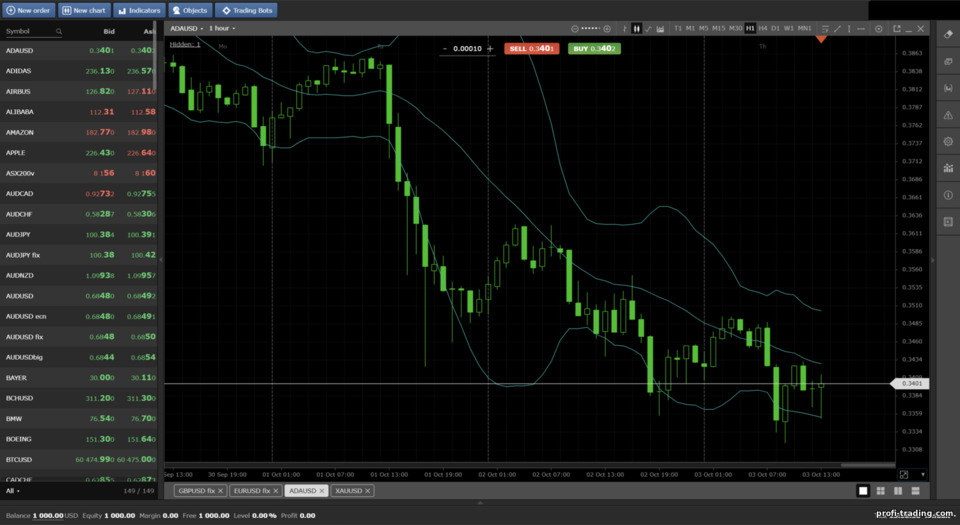Select BTCUSD in the symbol list
Screen dimensions: 960x525
[78, 460]
